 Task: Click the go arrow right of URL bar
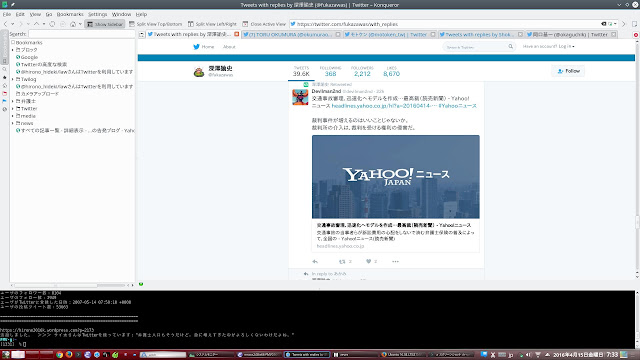pyautogui.click(x=623, y=24)
